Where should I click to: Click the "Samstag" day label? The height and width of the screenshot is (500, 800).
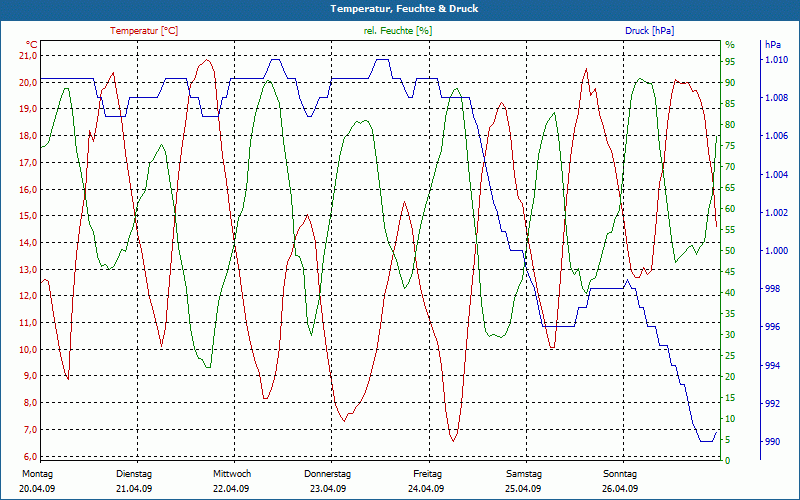point(524,474)
